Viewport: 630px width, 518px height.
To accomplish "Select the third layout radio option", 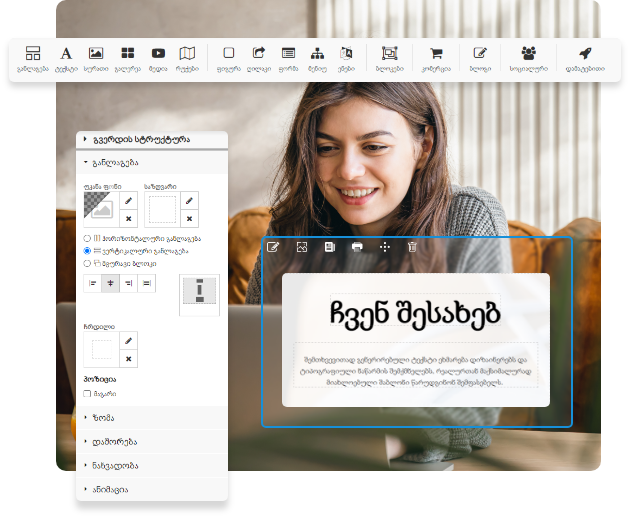I will point(88,263).
